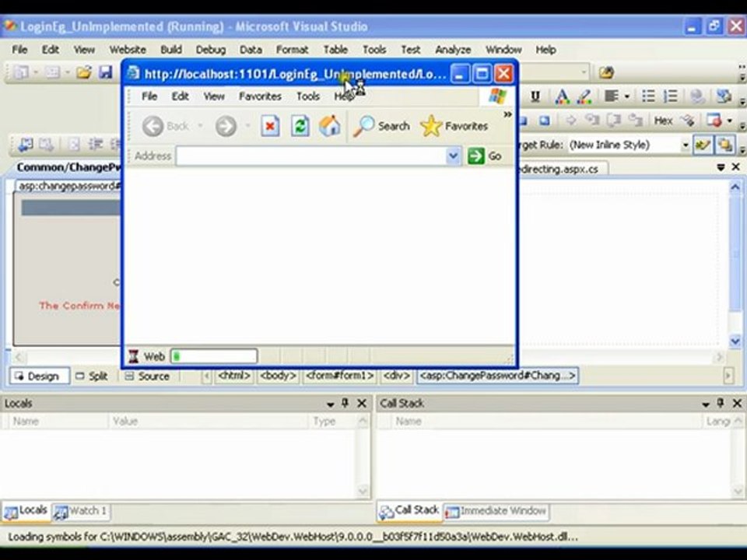Switch to Design view
This screenshot has height=560, width=747.
[39, 376]
